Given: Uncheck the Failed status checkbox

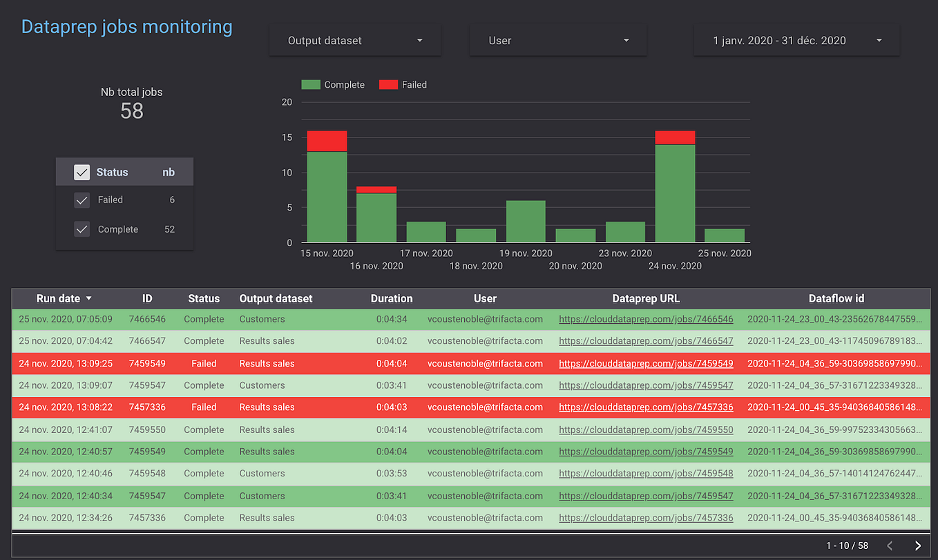Looking at the screenshot, I should coord(82,200).
